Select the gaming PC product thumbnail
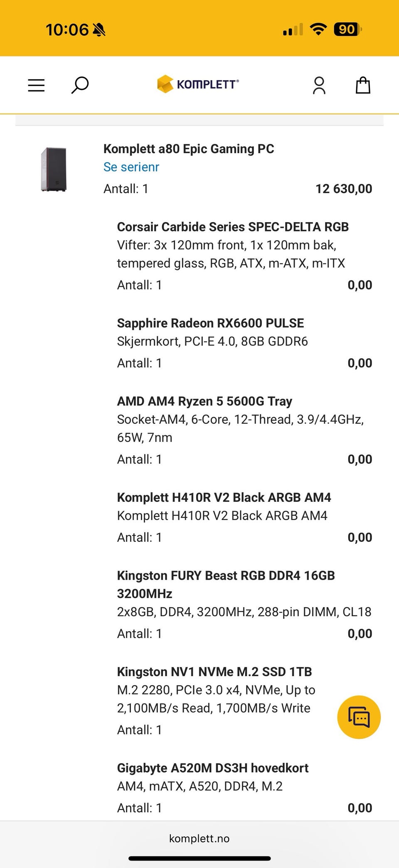This screenshot has width=399, height=868. [54, 169]
